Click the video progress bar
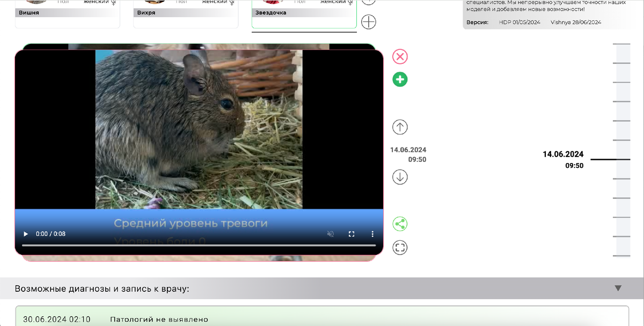 (x=199, y=246)
